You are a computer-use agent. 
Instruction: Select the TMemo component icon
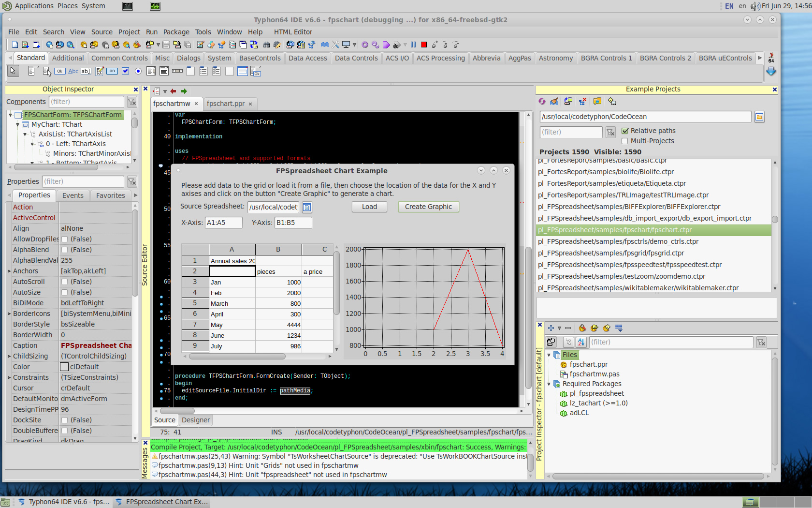coord(100,71)
